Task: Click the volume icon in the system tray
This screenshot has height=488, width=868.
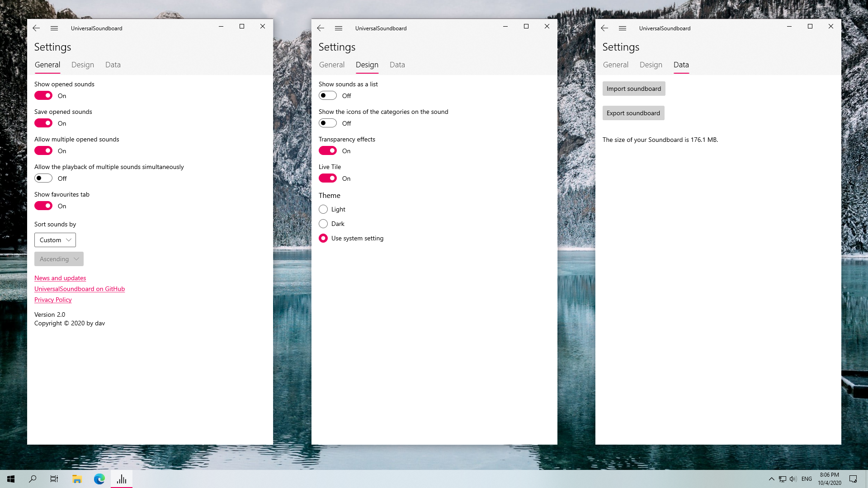Action: (x=793, y=479)
